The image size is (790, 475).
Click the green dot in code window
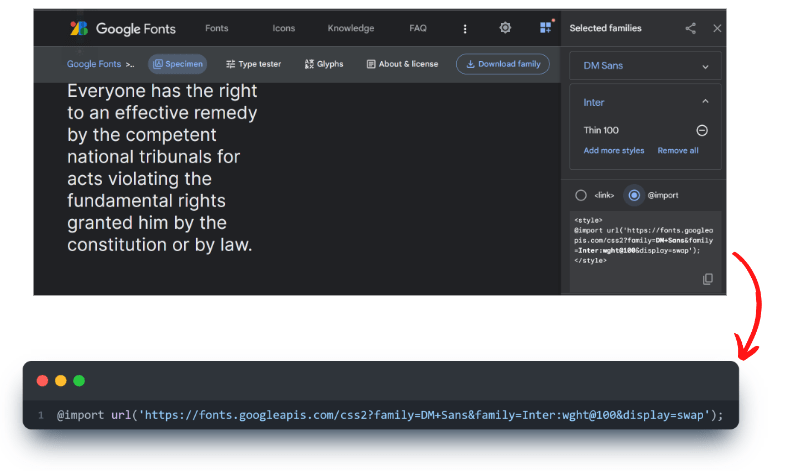pos(79,381)
